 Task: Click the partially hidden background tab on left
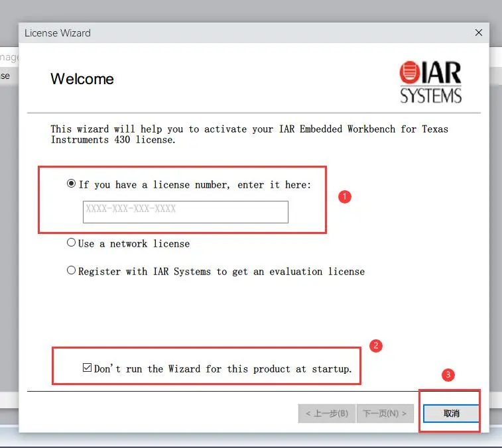(x=7, y=76)
